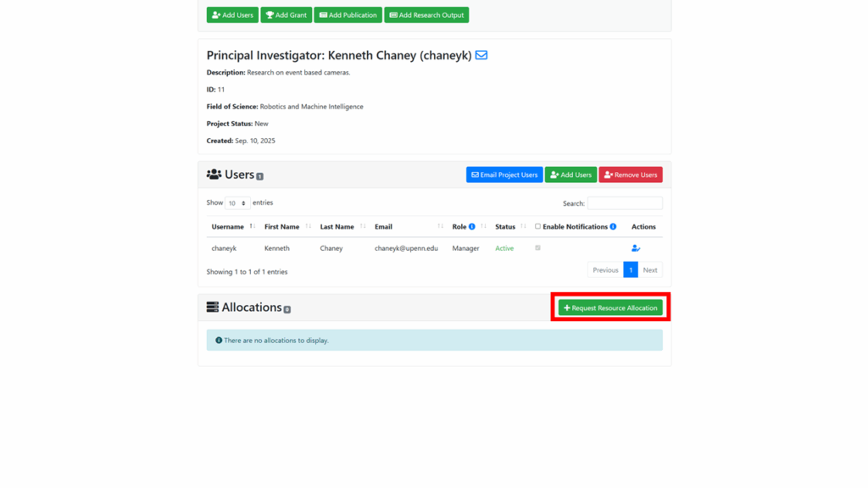Click the edit user icon for chaneyk

[636, 248]
